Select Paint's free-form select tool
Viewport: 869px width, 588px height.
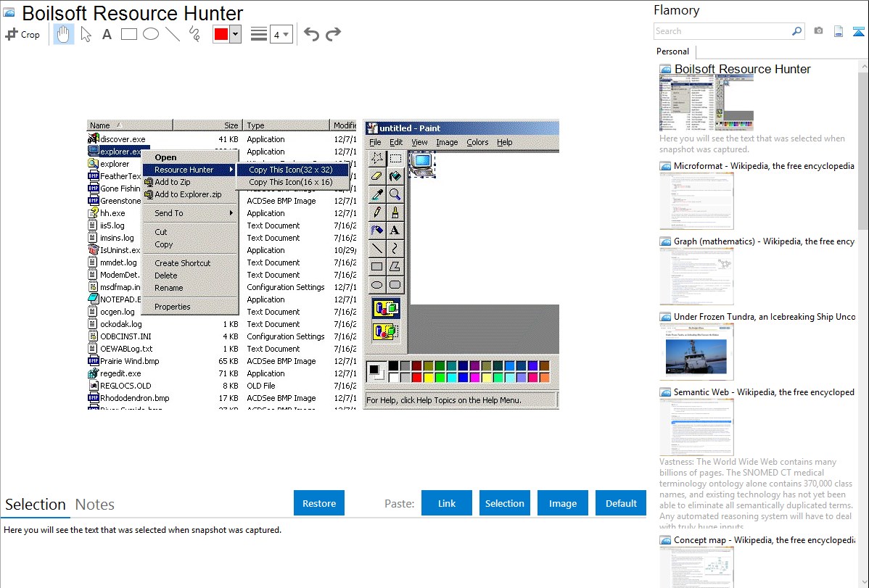click(377, 159)
